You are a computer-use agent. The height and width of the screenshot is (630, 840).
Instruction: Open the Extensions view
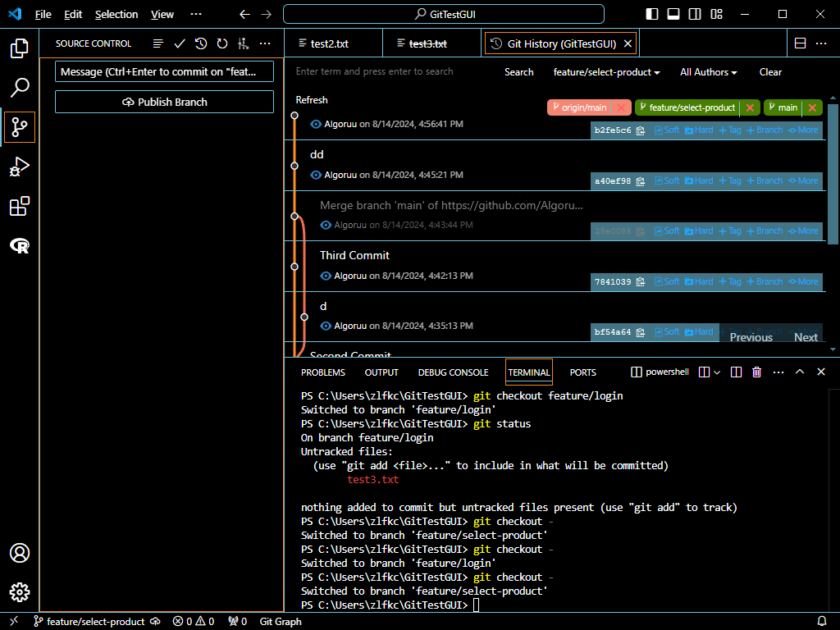[x=20, y=206]
